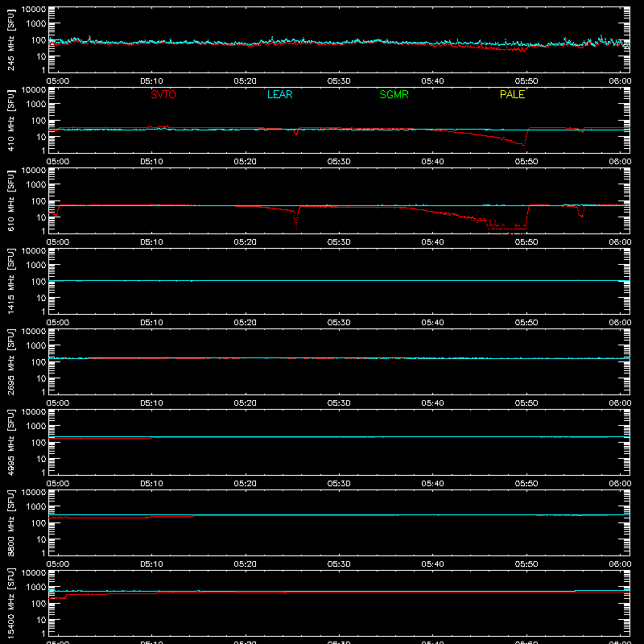Screen dimensions: 644x644
Task: Click 05:50 time label under 410 MHz panel
Action: [526, 162]
